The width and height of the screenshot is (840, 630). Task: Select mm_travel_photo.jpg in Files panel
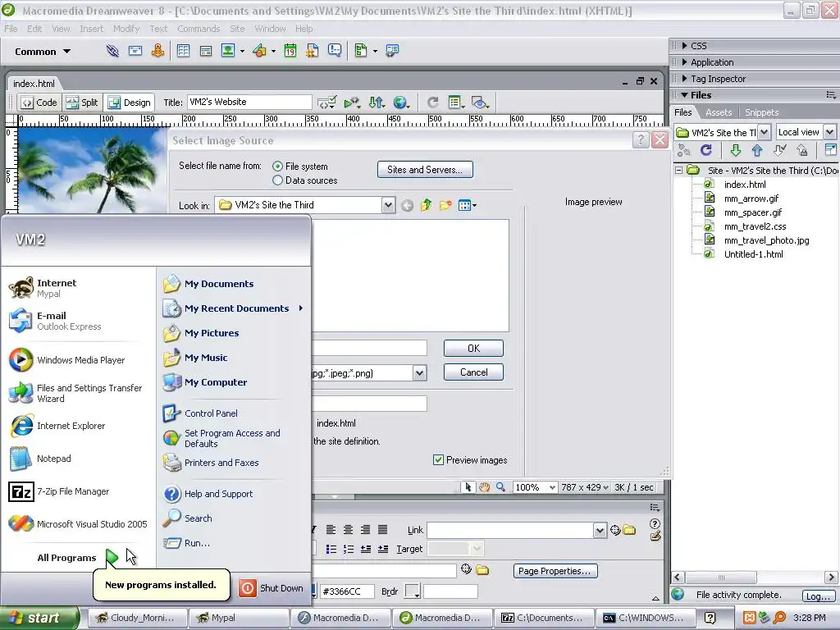(x=766, y=240)
